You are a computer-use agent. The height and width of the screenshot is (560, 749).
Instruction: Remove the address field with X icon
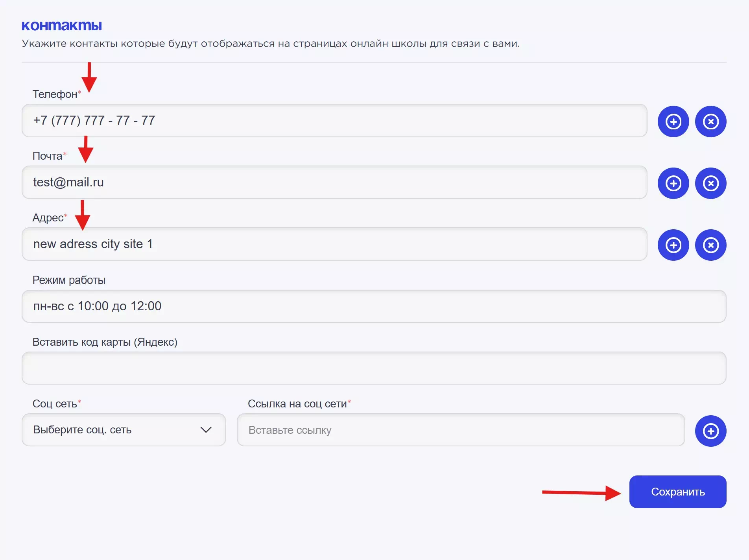point(710,245)
